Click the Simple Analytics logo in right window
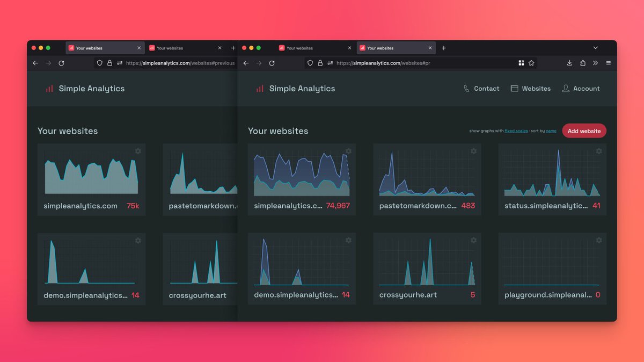 point(295,89)
